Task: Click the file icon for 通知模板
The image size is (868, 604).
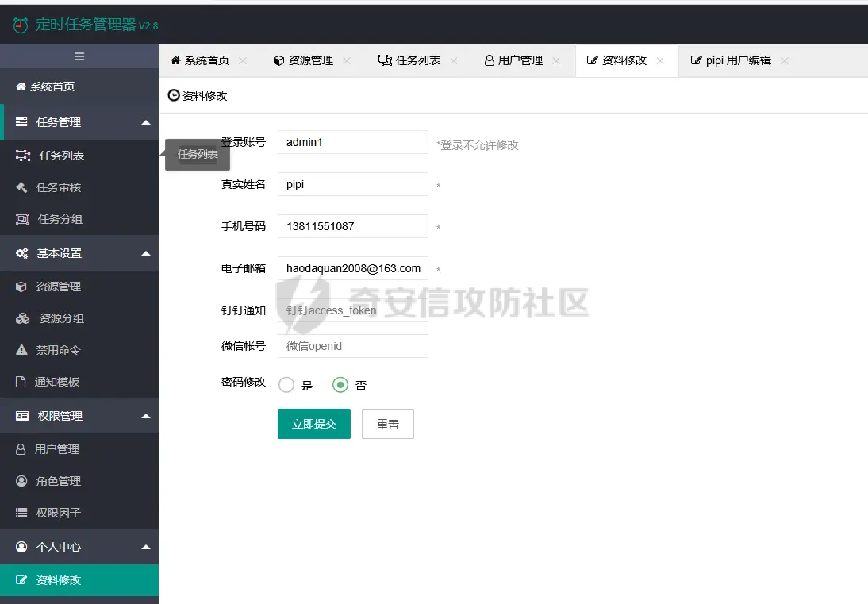Action: (21, 382)
